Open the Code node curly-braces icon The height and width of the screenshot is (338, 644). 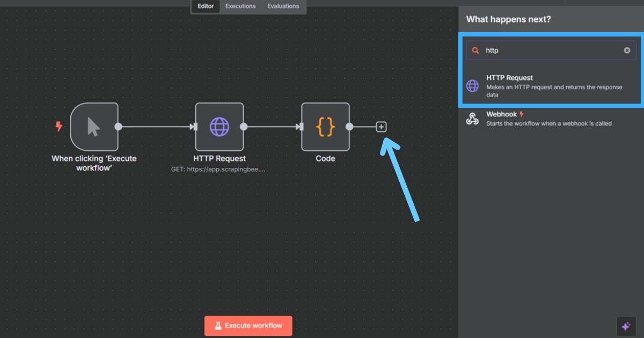point(325,127)
